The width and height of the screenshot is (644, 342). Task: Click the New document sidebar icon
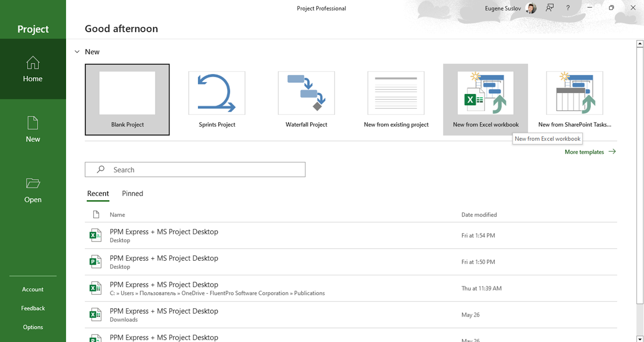click(33, 123)
